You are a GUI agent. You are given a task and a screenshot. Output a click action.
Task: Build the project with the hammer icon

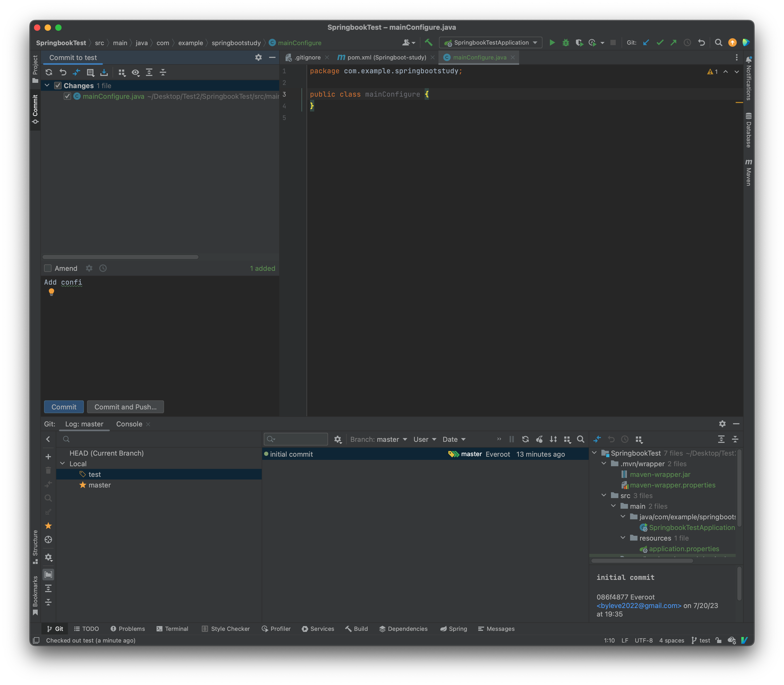(x=428, y=42)
